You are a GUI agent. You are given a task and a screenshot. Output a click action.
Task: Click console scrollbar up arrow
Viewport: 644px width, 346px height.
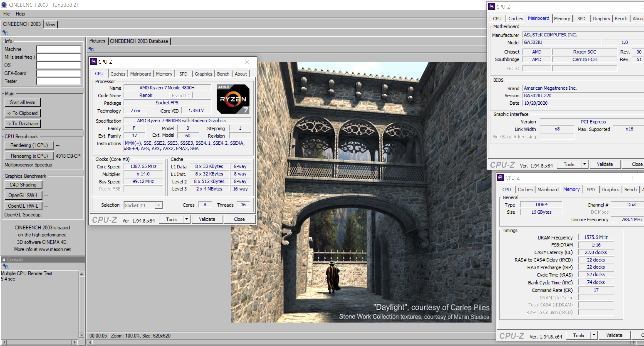pos(82,274)
